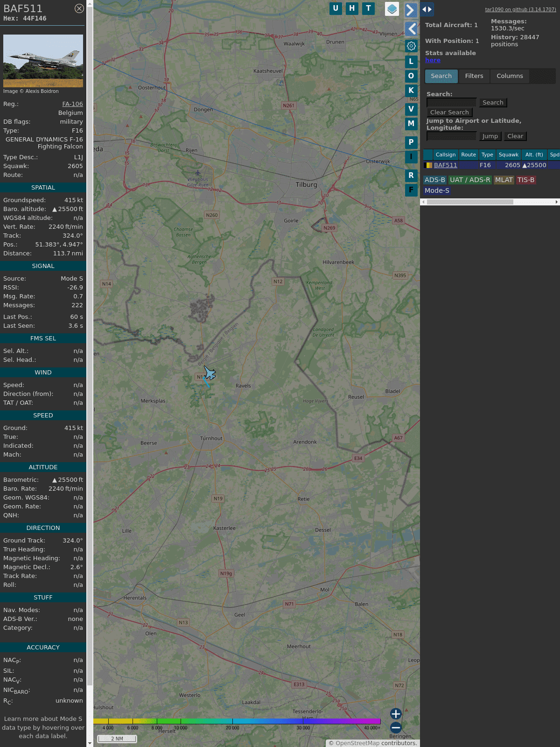Viewport: 560px width, 747px height.
Task: Click the SPATIAL section header
Action: (43, 187)
